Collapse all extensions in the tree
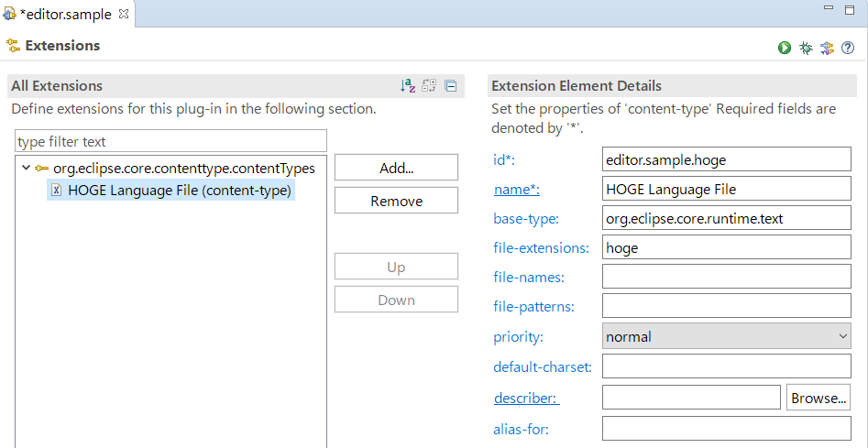This screenshot has width=868, height=448. click(x=450, y=86)
